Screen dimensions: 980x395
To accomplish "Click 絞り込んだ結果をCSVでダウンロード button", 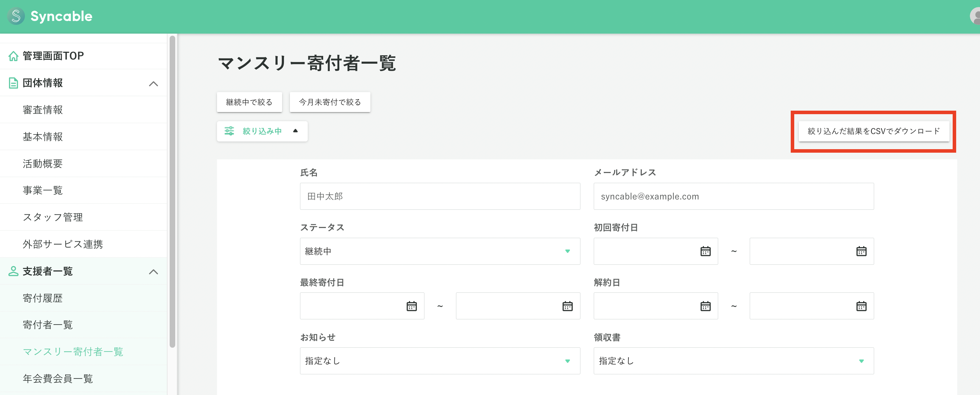I will [x=873, y=131].
